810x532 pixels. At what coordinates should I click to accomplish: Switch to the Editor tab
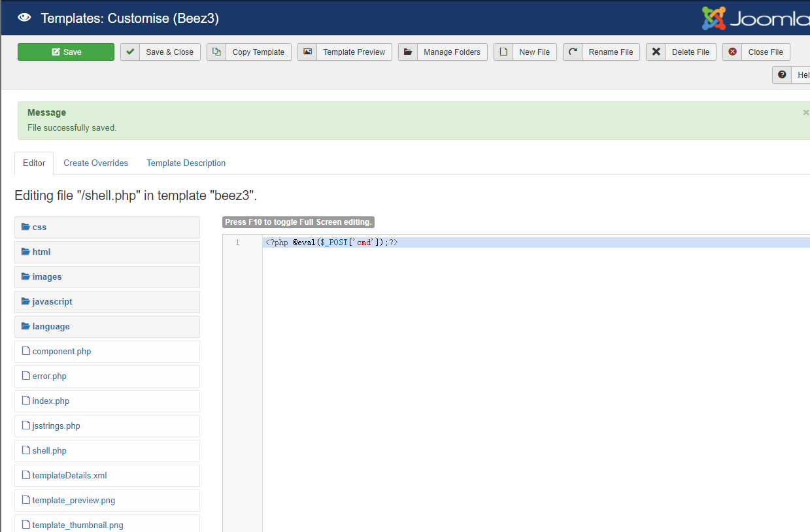click(x=34, y=163)
